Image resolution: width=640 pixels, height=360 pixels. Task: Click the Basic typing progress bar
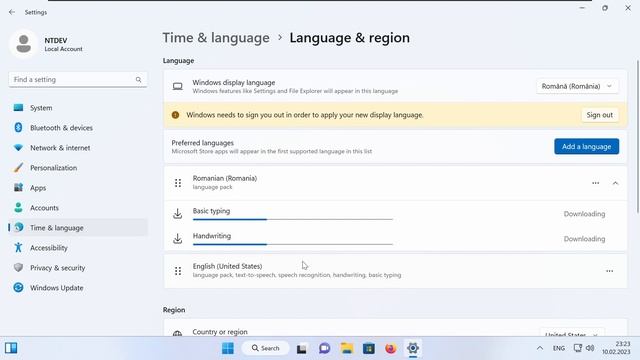tap(293, 219)
